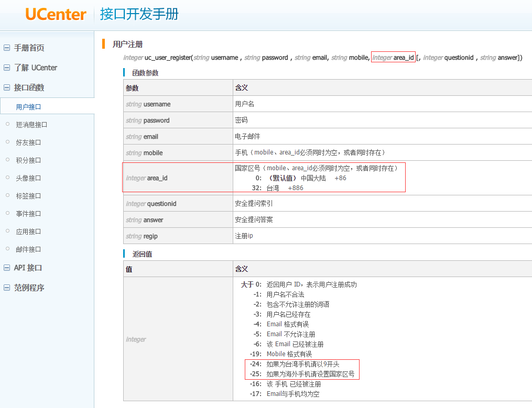Click the 范例程序 menu label

pos(29,288)
